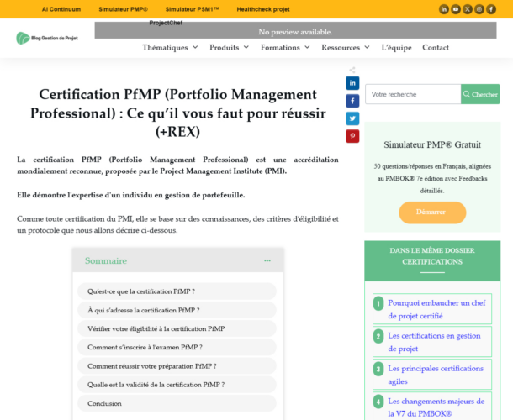The image size is (513, 420).
Task: Click the three-dot icon in Sommaire header
Action: 267,260
